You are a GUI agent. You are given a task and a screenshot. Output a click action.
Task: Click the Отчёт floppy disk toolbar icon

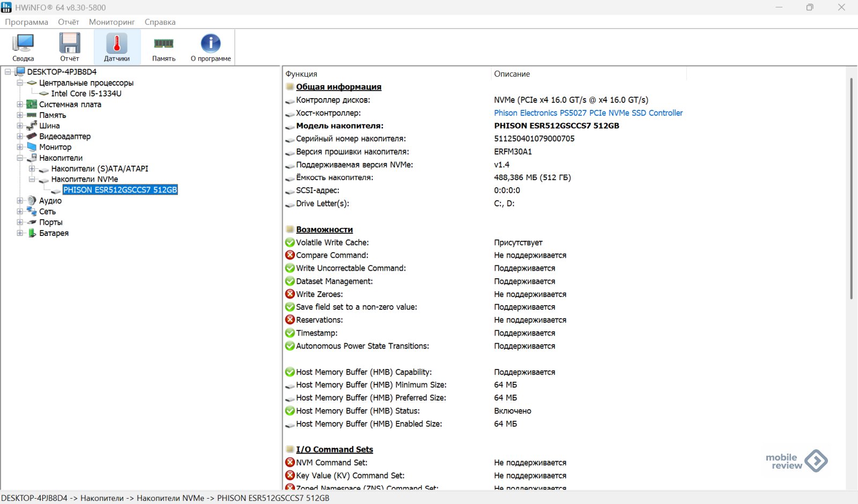tap(70, 47)
